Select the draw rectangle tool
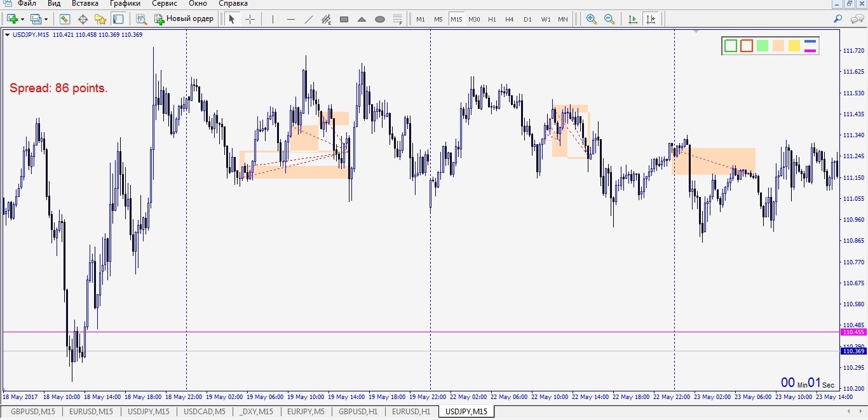Viewport: 868px width, 420px height. pyautogui.click(x=344, y=19)
